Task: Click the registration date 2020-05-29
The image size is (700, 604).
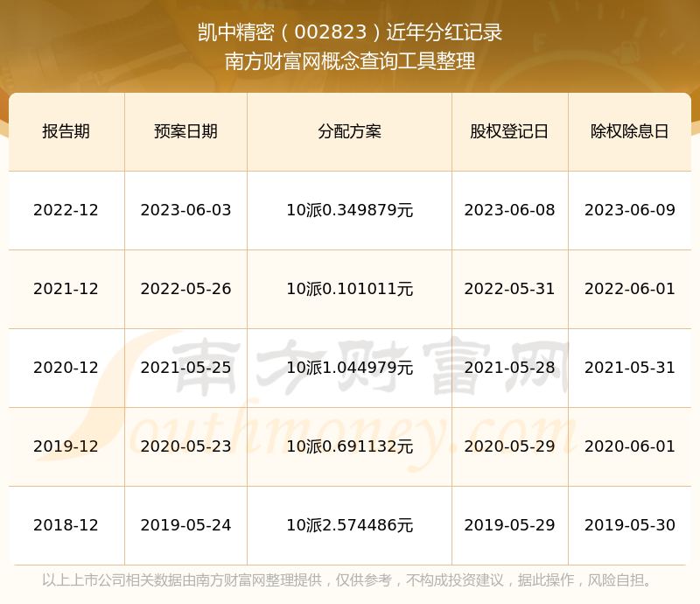Action: (509, 446)
